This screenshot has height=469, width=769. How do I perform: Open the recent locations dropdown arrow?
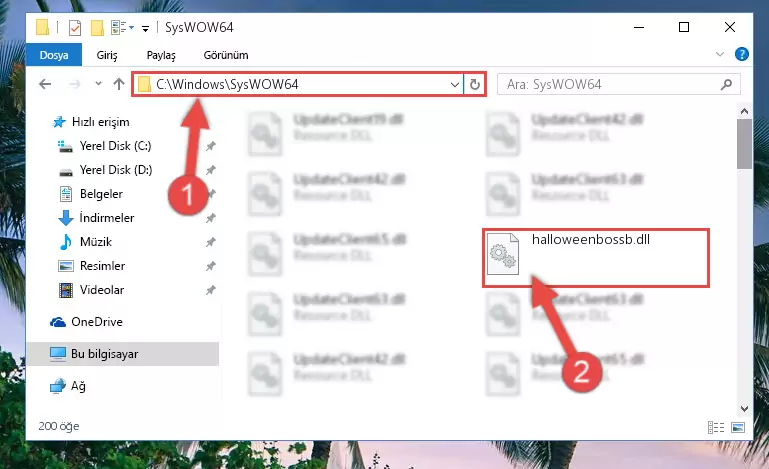click(98, 84)
